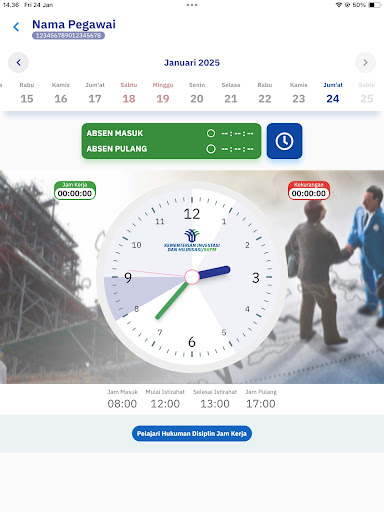Tap the analog clock center hub
Viewport: 384px width, 512px height.
(192, 277)
